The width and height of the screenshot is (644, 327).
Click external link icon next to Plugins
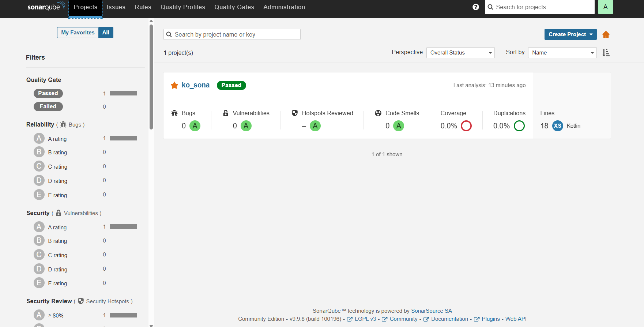477,319
